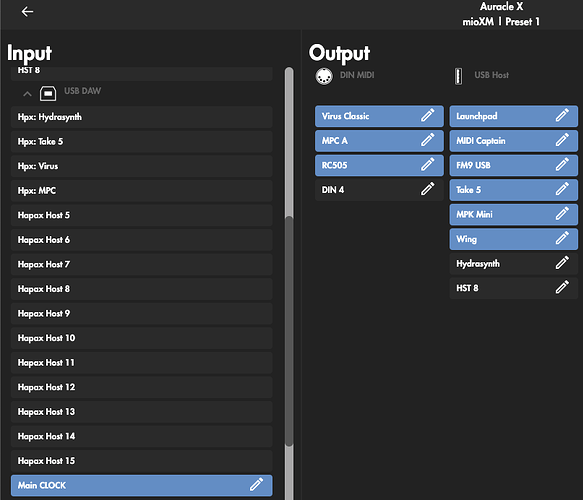
Task: Click the USB Host connector icon
Action: (x=458, y=76)
